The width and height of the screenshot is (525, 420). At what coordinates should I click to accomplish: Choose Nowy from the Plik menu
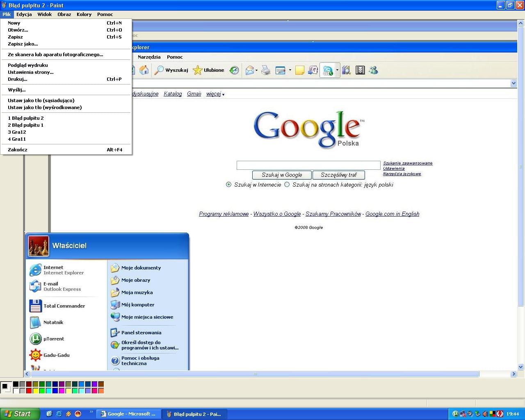click(66, 23)
